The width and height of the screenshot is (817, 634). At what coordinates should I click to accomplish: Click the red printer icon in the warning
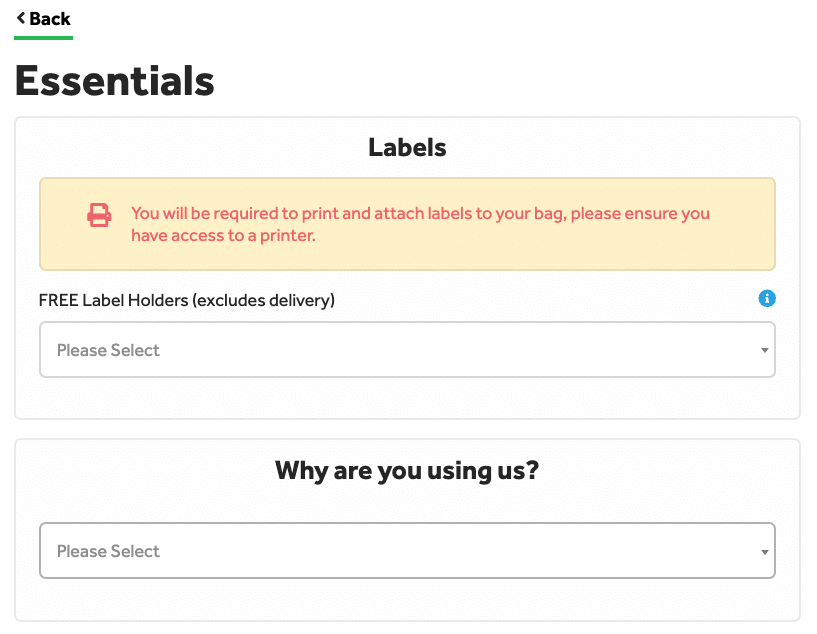pyautogui.click(x=99, y=215)
